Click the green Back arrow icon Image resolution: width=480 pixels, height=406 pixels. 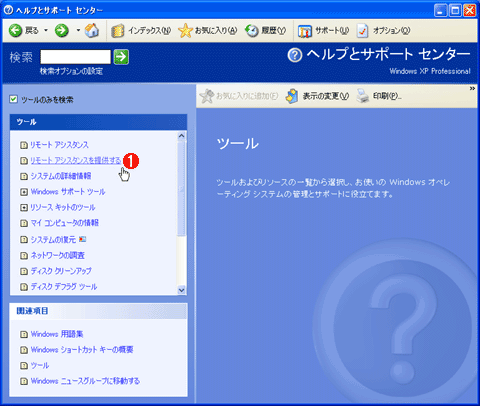coord(15,31)
